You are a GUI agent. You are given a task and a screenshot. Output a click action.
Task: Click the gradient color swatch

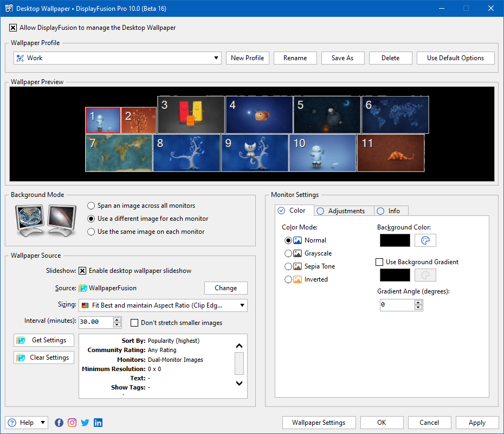(395, 275)
